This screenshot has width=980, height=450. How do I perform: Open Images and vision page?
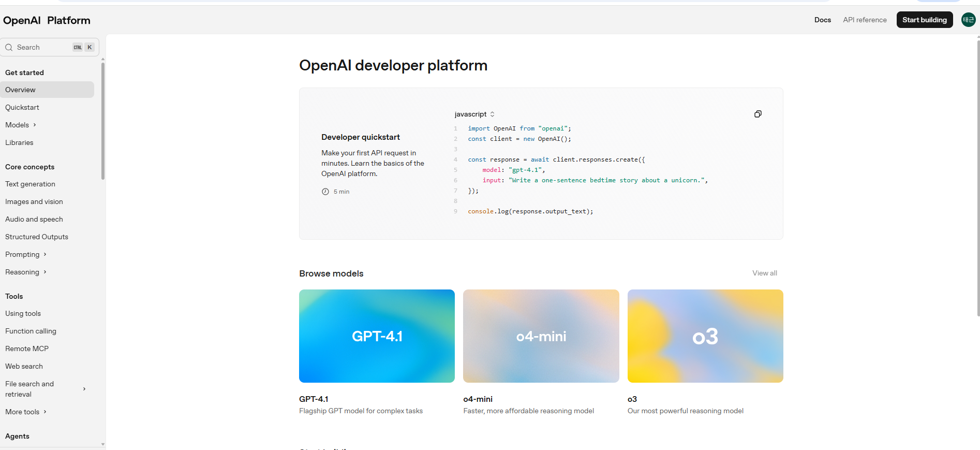tap(34, 201)
